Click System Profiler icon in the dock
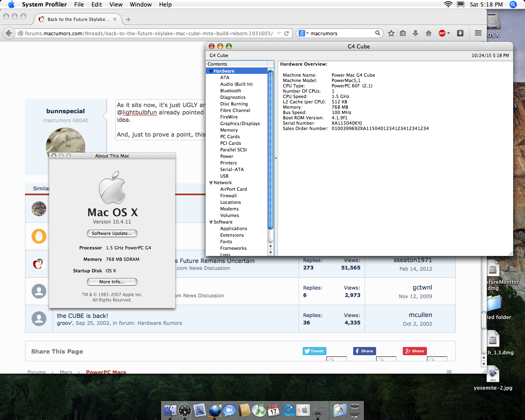525x420 pixels. pos(318,410)
